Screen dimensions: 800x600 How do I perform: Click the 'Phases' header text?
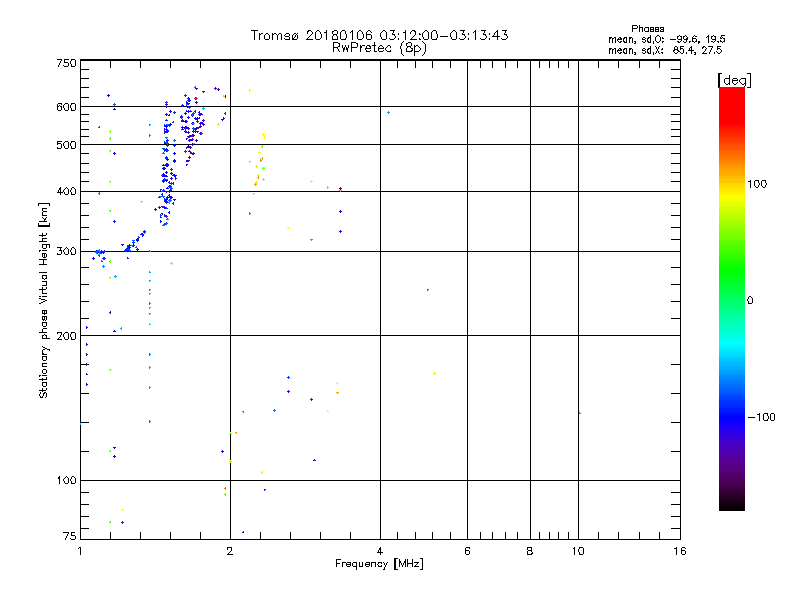point(647,29)
